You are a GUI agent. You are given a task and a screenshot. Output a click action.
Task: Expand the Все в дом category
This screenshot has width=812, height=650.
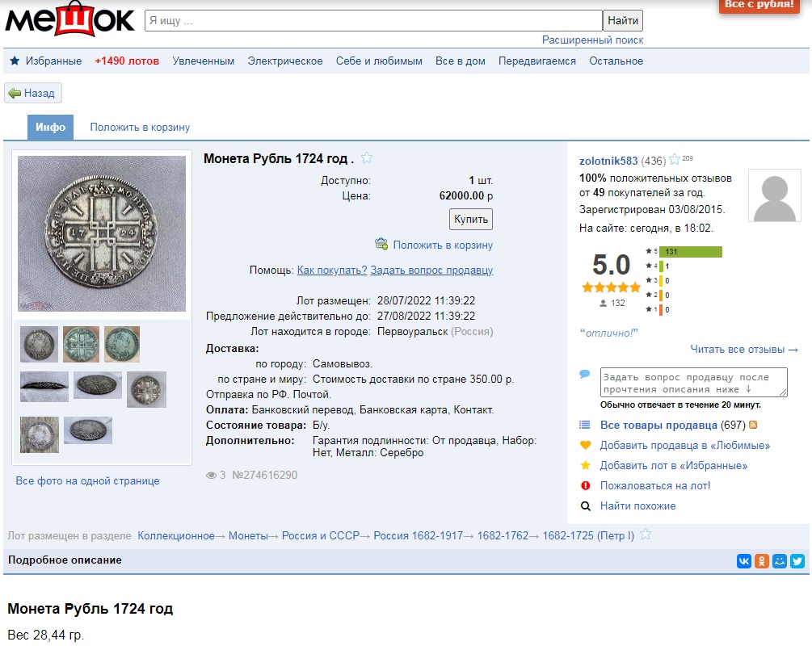tap(460, 61)
